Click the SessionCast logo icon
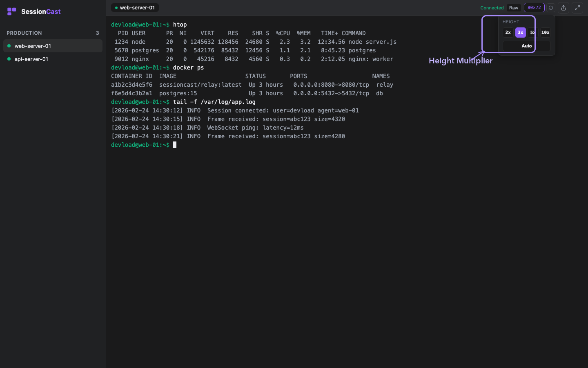 tap(12, 11)
